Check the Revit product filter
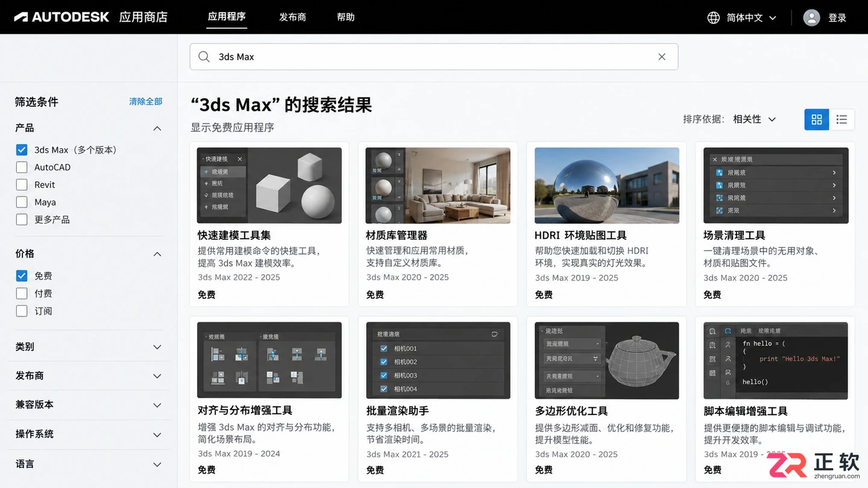Image resolution: width=868 pixels, height=488 pixels. pos(22,185)
